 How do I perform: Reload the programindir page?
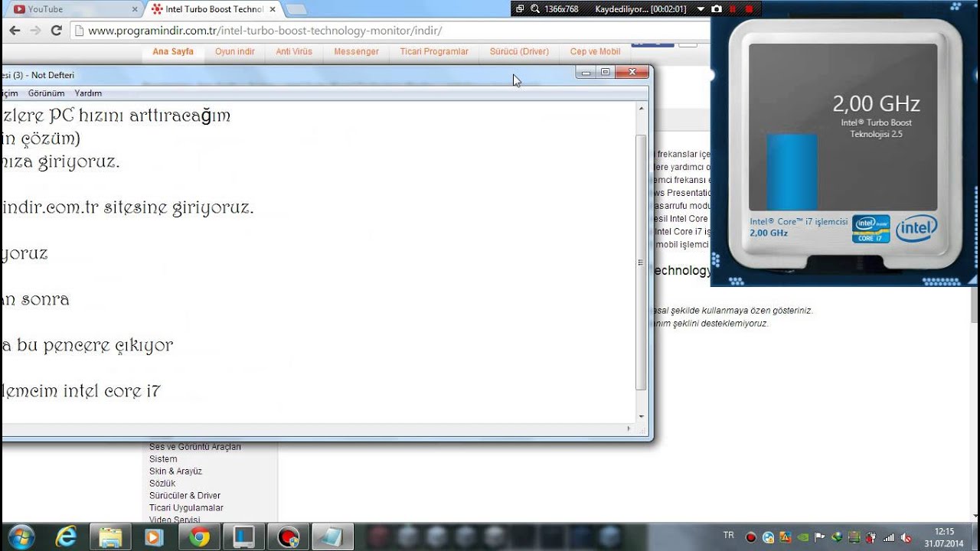click(x=56, y=31)
